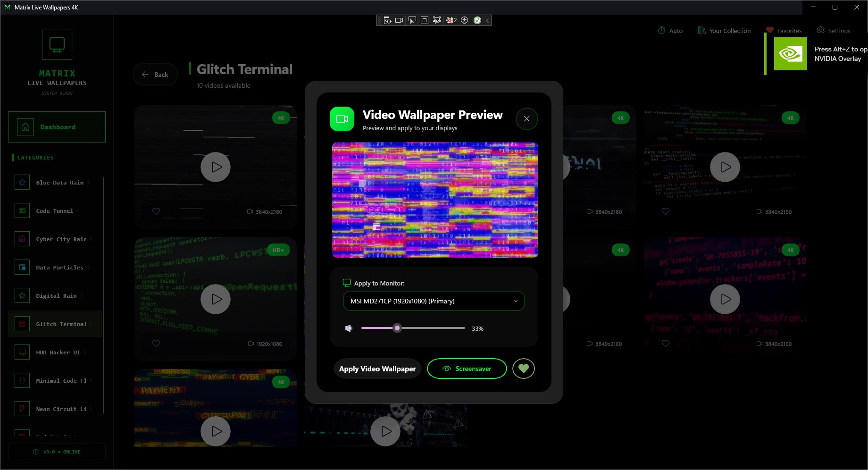Click the Matrix monitor logo in the sidebar

[x=57, y=45]
